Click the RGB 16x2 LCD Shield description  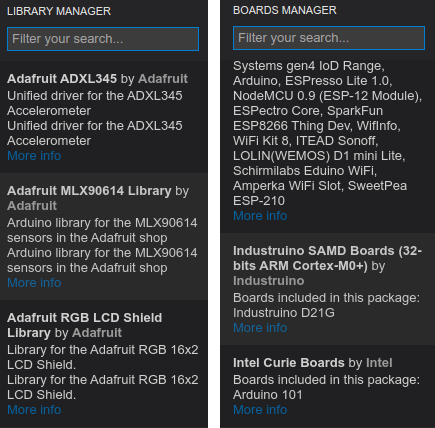(x=103, y=357)
